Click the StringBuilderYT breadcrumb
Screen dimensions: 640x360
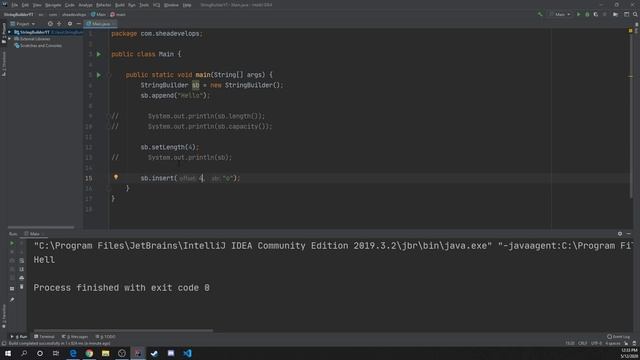tap(18, 14)
